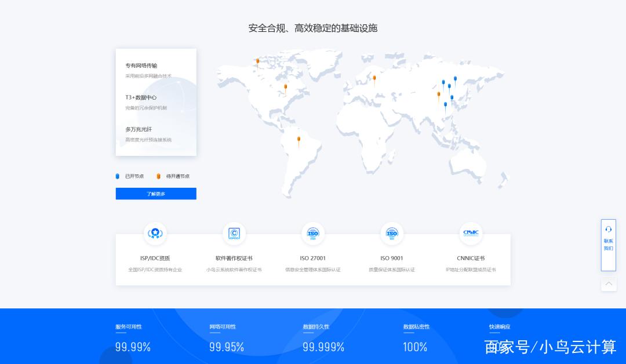Click the ISO 27001 title text
This screenshot has height=364, width=626.
pos(312,259)
